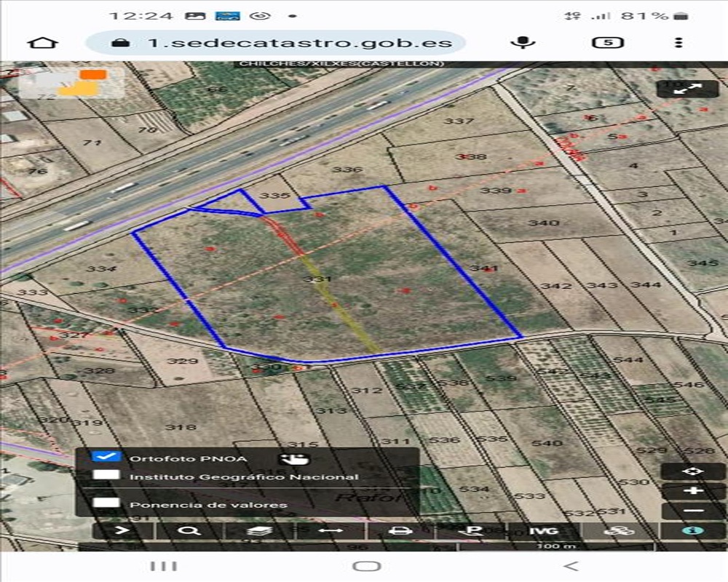Open the browser three-dot menu
The width and height of the screenshot is (728, 582).
pos(678,42)
